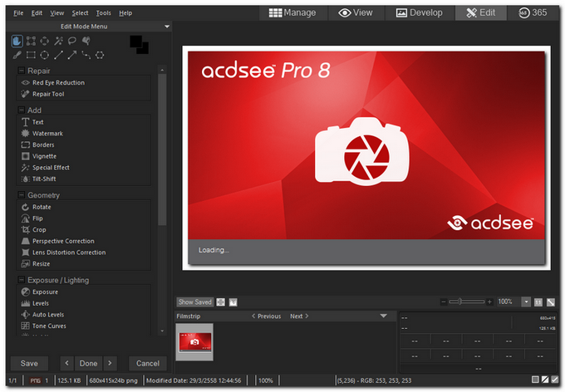Collapse the Add group
Image resolution: width=565 pixels, height=392 pixels.
pos(22,110)
